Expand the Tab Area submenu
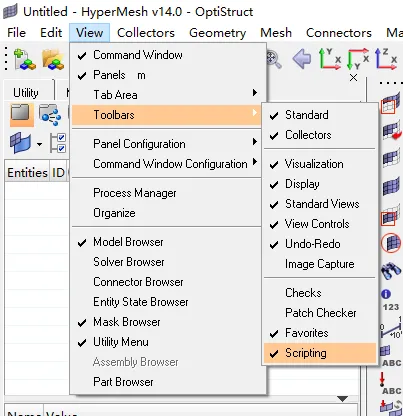This screenshot has width=403, height=416. click(x=167, y=95)
